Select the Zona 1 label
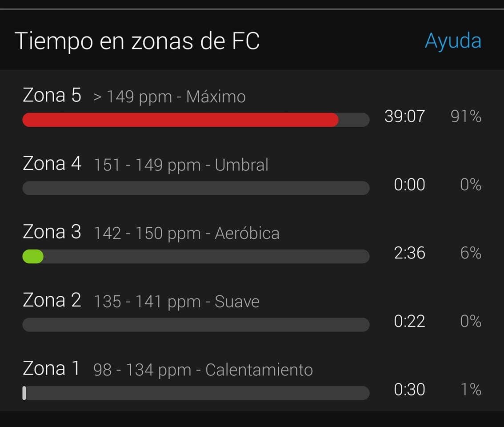The image size is (504, 427). pos(52,369)
